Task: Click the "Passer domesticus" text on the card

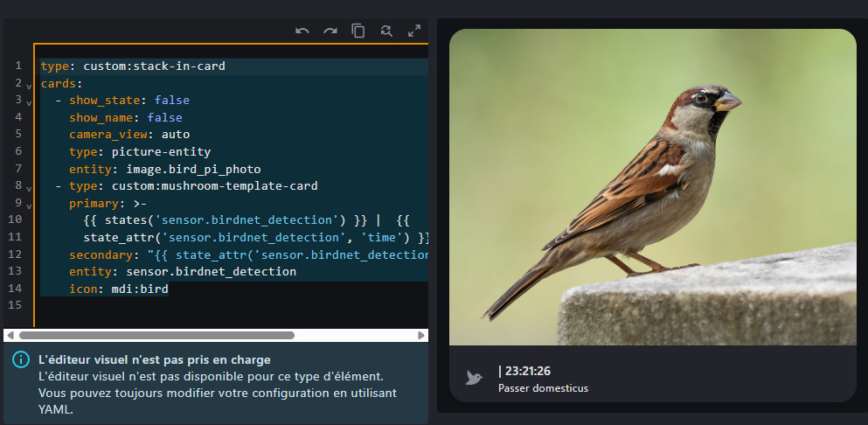Action: point(543,387)
